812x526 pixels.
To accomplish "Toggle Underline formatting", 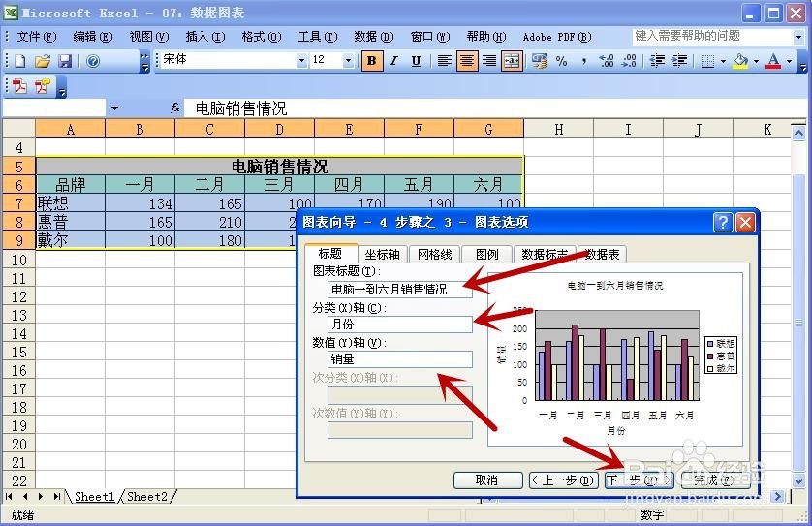I will point(416,61).
